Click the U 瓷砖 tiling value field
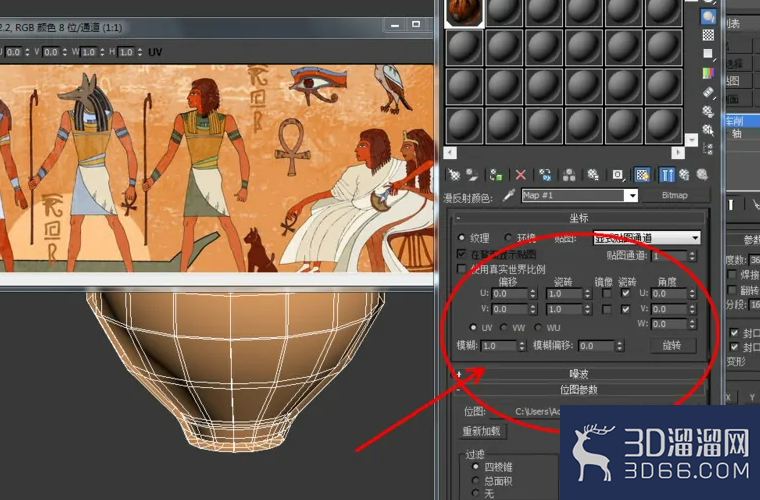 click(x=564, y=294)
